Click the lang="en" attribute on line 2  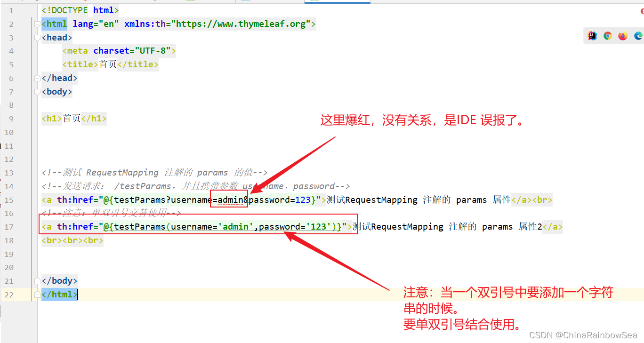pos(96,24)
